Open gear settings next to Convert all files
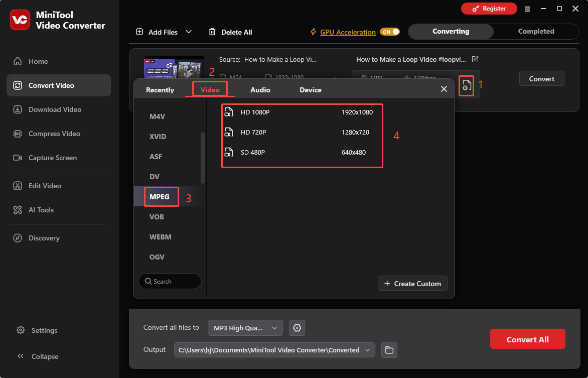Image resolution: width=588 pixels, height=378 pixels. click(297, 328)
